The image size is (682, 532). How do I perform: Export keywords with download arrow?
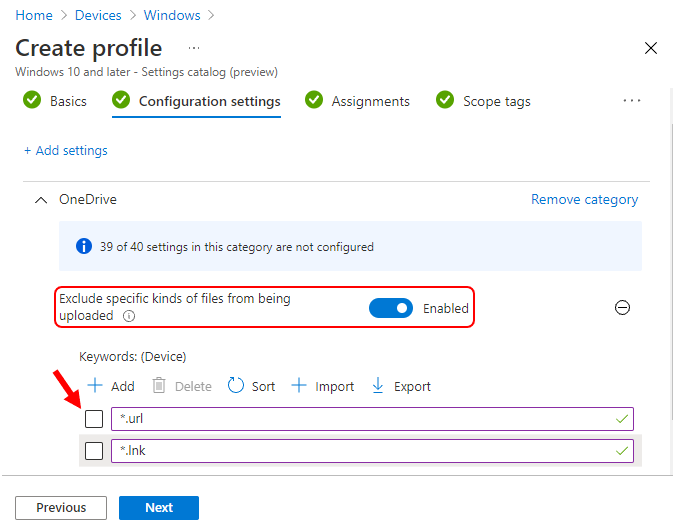point(401,386)
